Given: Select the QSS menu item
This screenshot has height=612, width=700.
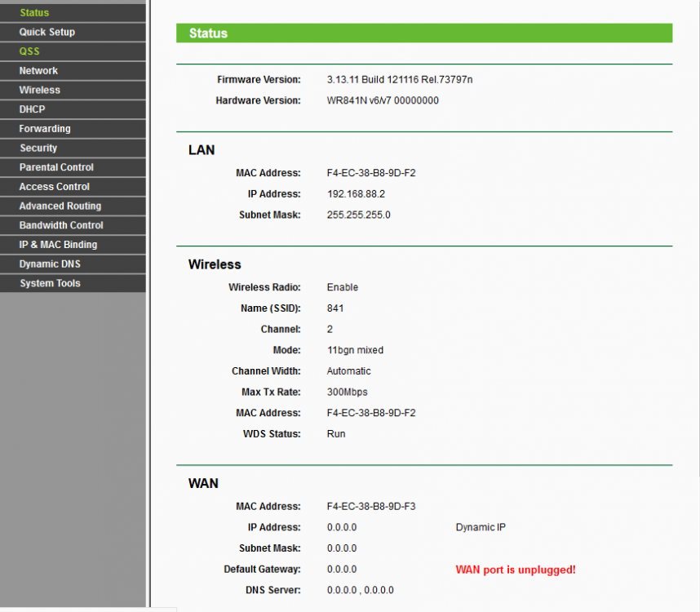Looking at the screenshot, I should click(x=29, y=51).
